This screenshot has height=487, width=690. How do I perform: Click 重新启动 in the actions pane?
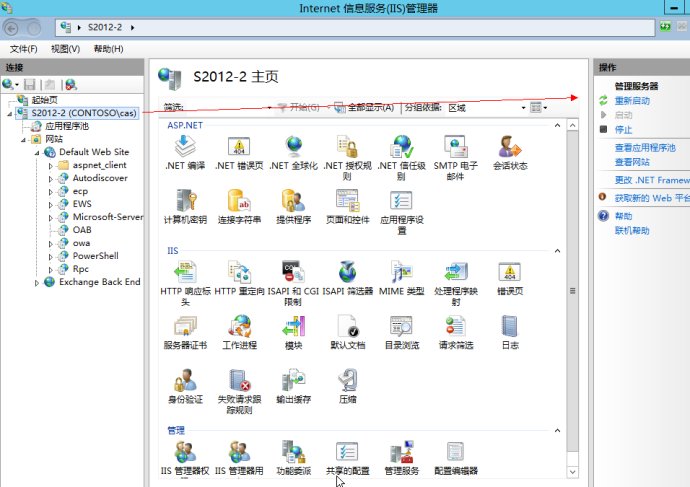[x=632, y=101]
